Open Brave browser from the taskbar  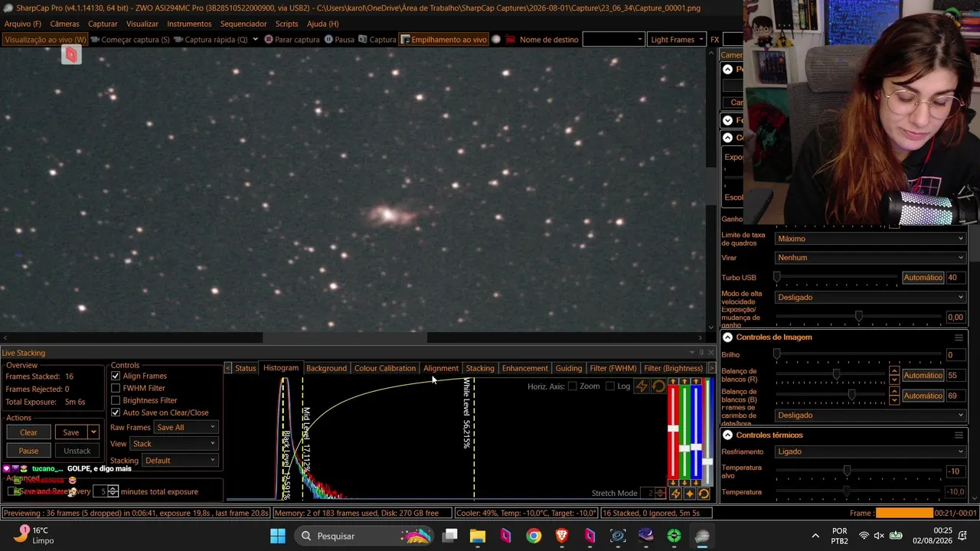(x=562, y=536)
